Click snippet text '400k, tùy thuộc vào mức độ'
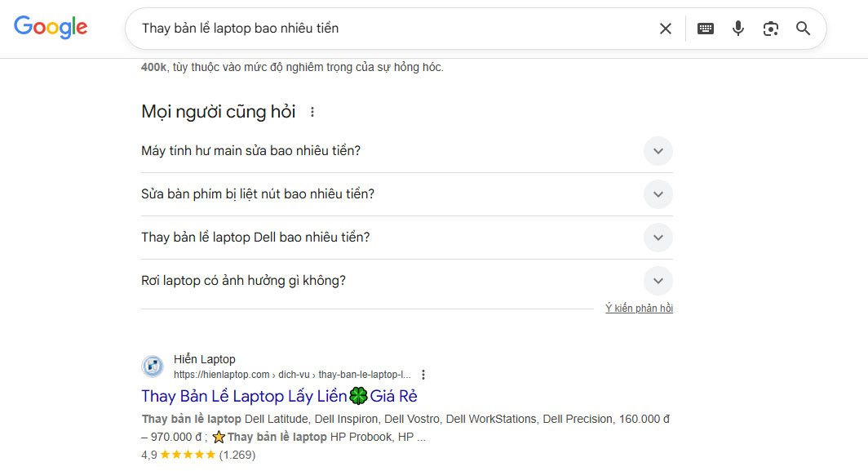This screenshot has height=471, width=868. pos(292,68)
